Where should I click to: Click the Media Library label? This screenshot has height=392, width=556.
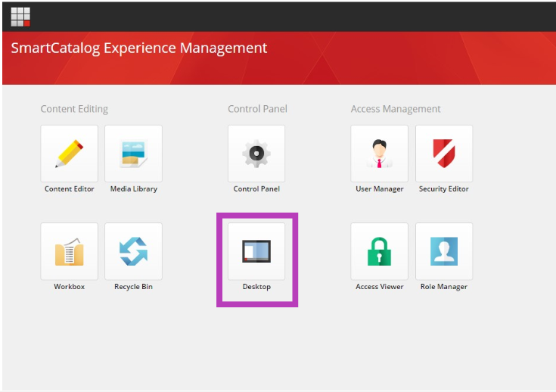(134, 189)
